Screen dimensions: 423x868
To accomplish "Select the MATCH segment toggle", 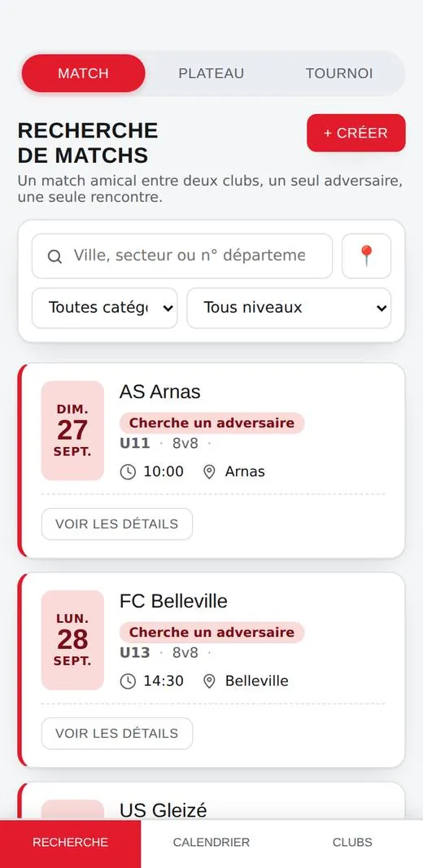I will click(x=84, y=73).
